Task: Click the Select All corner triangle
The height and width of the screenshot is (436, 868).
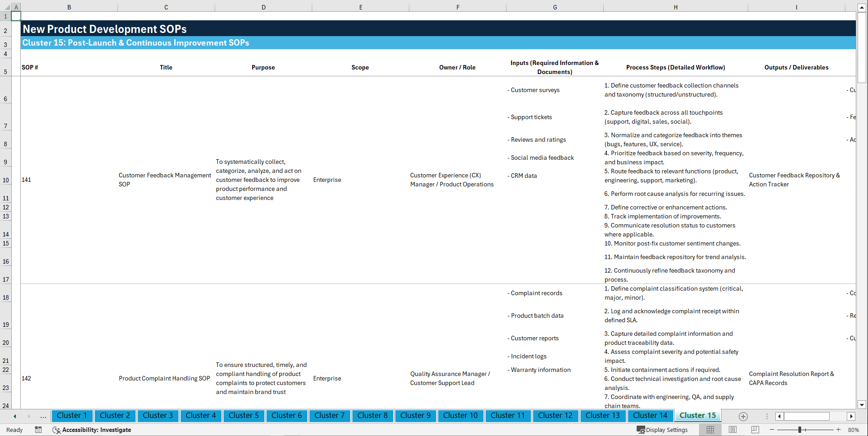Action: tap(6, 7)
